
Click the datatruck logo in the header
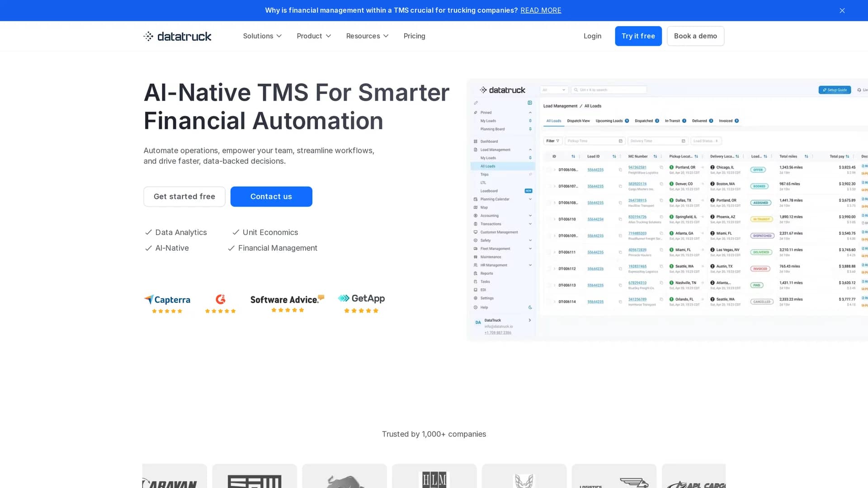[177, 36]
